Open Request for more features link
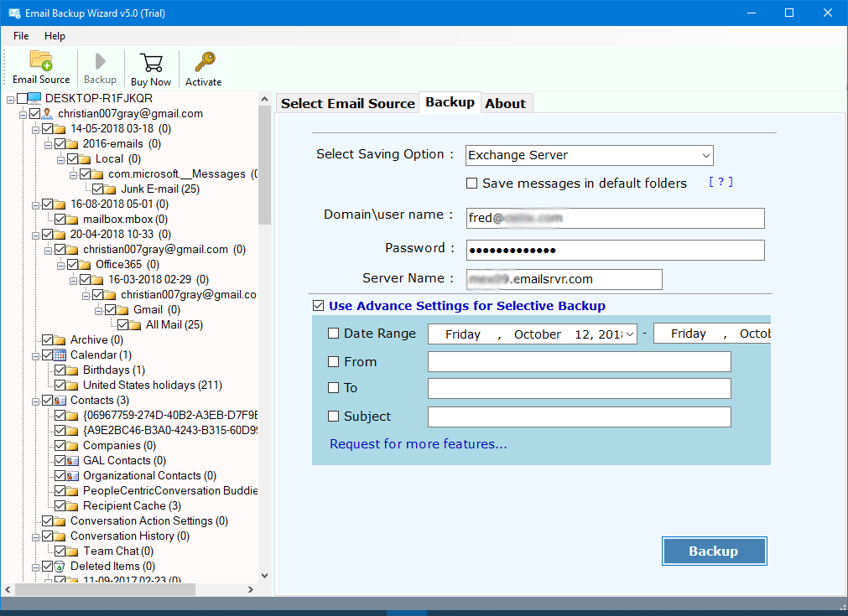The width and height of the screenshot is (848, 616). (x=418, y=444)
